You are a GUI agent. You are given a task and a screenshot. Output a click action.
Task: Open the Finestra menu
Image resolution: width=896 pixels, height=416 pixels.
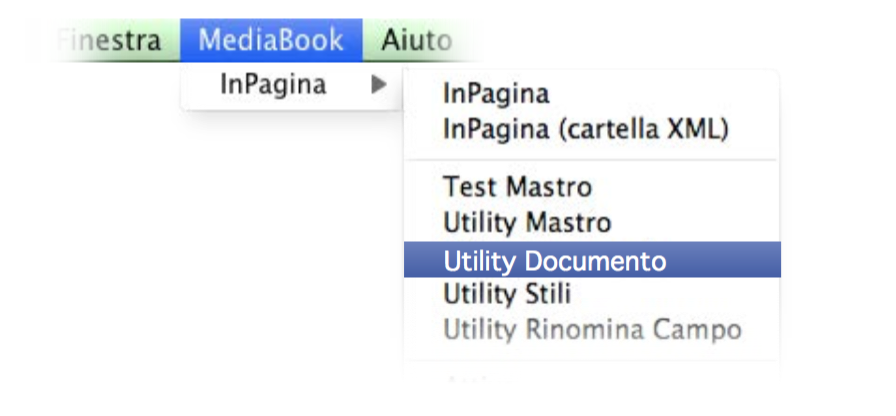click(x=112, y=41)
